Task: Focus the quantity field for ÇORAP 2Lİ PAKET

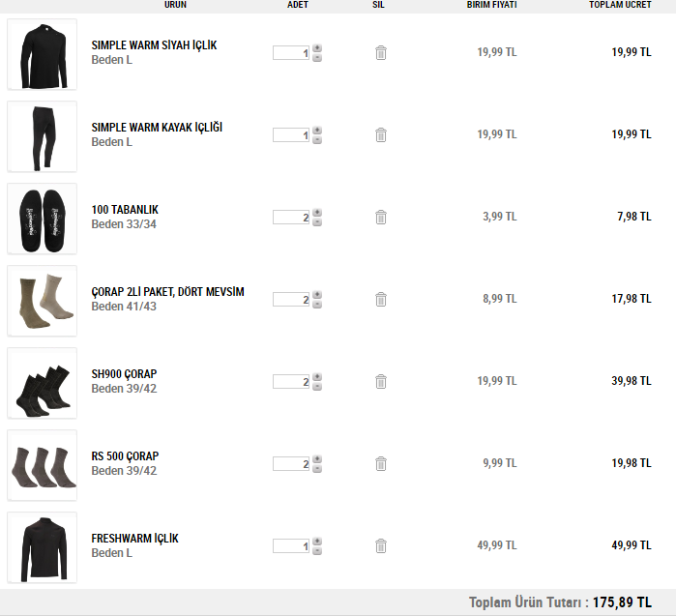Action: click(x=291, y=300)
